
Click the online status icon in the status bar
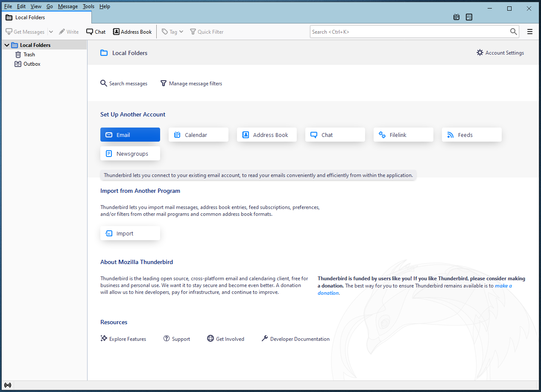click(x=8, y=385)
